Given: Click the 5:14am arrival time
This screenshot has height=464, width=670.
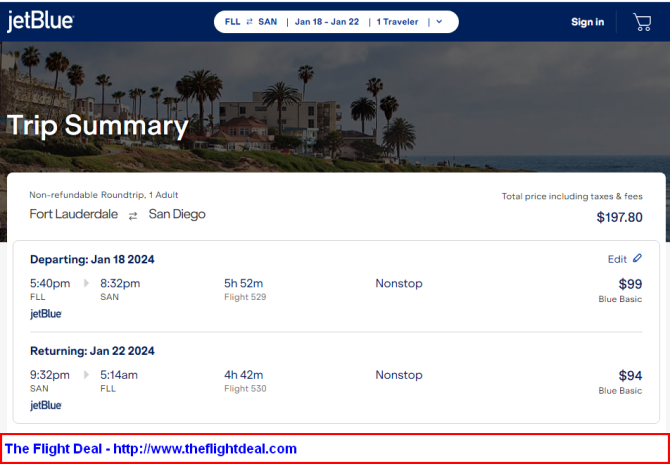Looking at the screenshot, I should click(x=119, y=375).
